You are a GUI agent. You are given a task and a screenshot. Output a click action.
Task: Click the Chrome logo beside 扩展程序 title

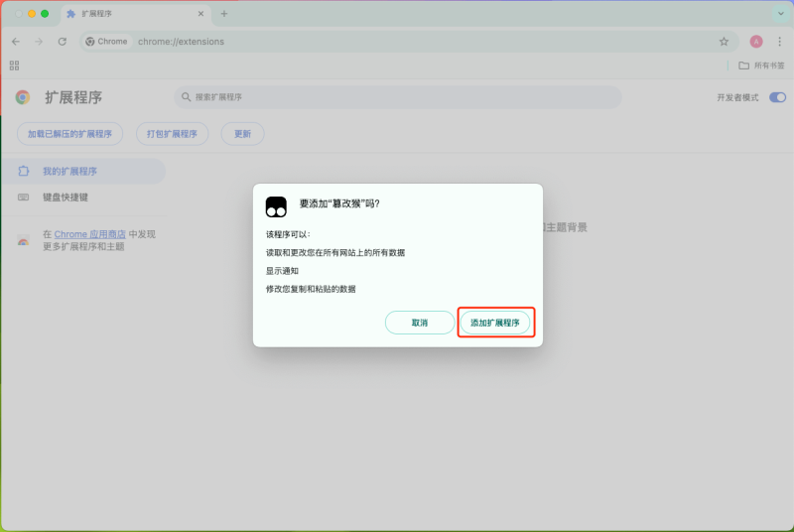tap(23, 97)
